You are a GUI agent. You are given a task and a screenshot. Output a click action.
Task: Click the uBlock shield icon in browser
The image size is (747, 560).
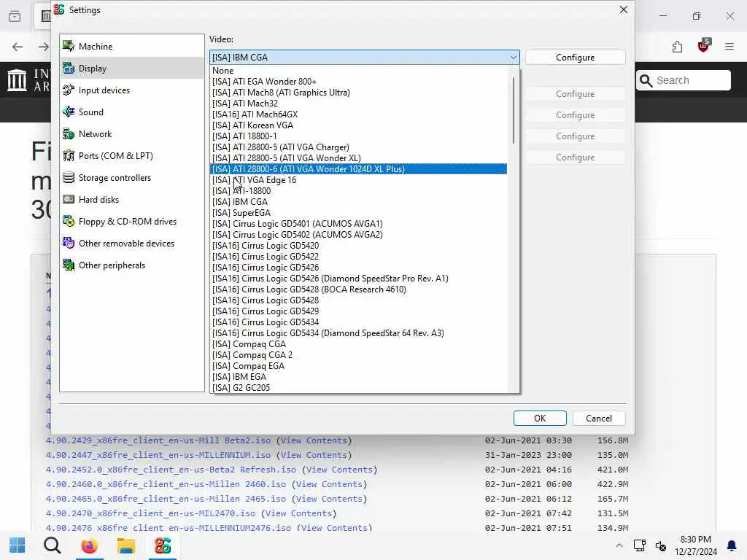point(704,46)
